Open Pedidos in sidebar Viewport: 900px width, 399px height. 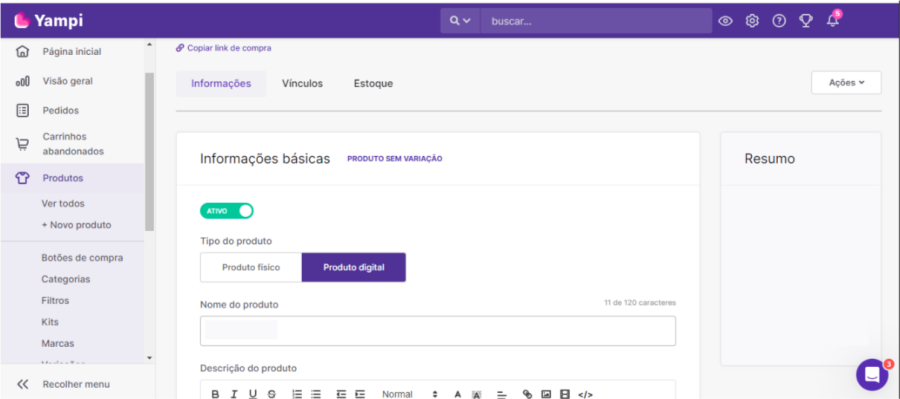61,110
